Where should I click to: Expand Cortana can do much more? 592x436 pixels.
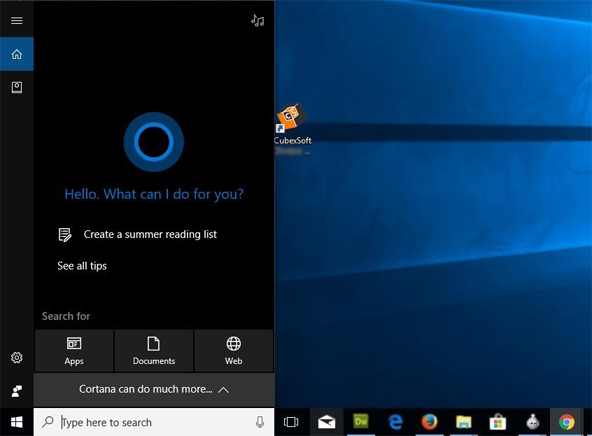[x=154, y=390]
